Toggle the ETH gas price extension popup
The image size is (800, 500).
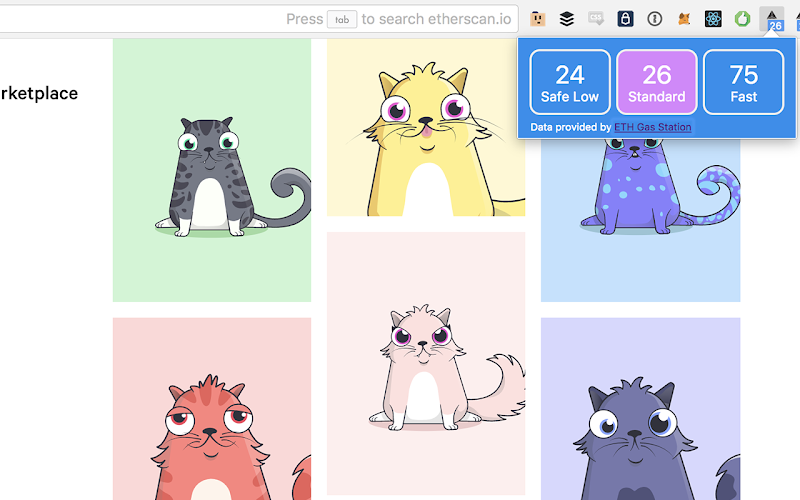pos(772,19)
